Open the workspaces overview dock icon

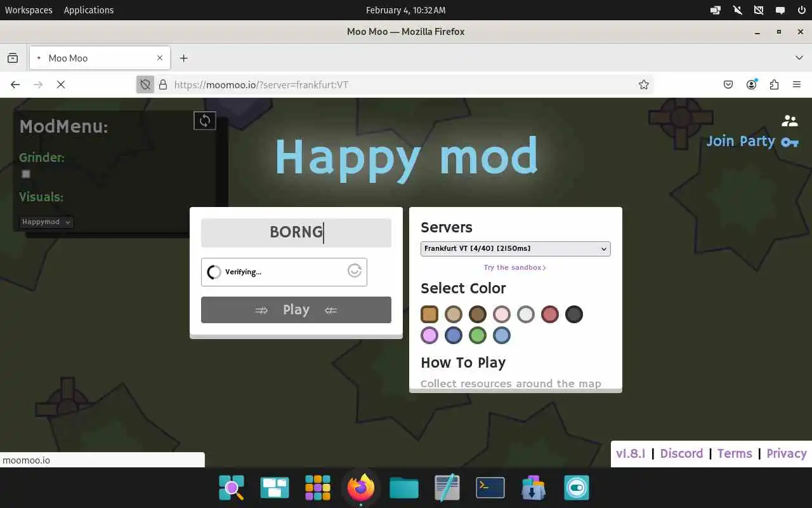click(275, 488)
